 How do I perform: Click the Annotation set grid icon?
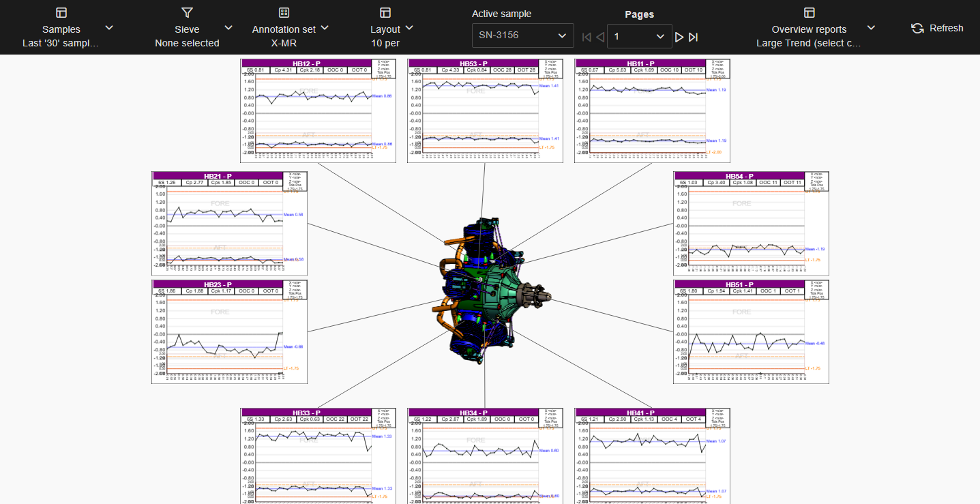click(284, 13)
